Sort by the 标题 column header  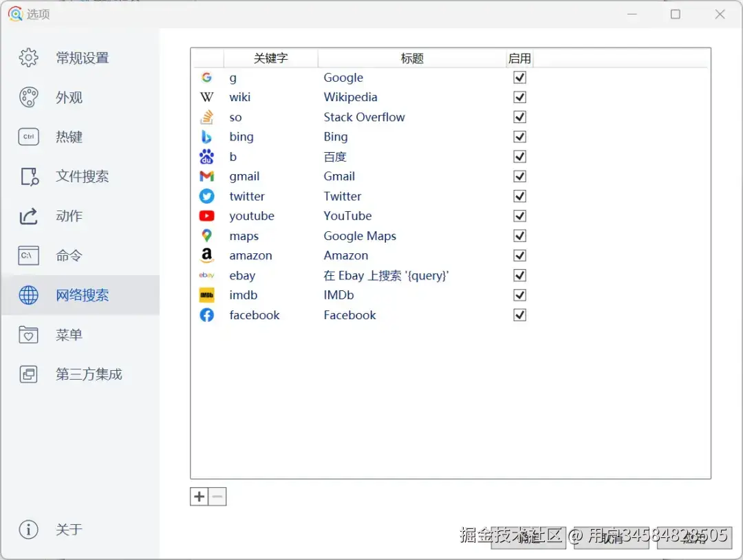tap(412, 58)
